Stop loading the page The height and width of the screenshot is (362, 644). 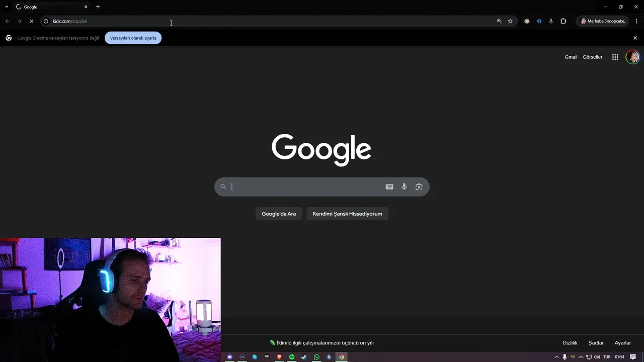tap(31, 21)
